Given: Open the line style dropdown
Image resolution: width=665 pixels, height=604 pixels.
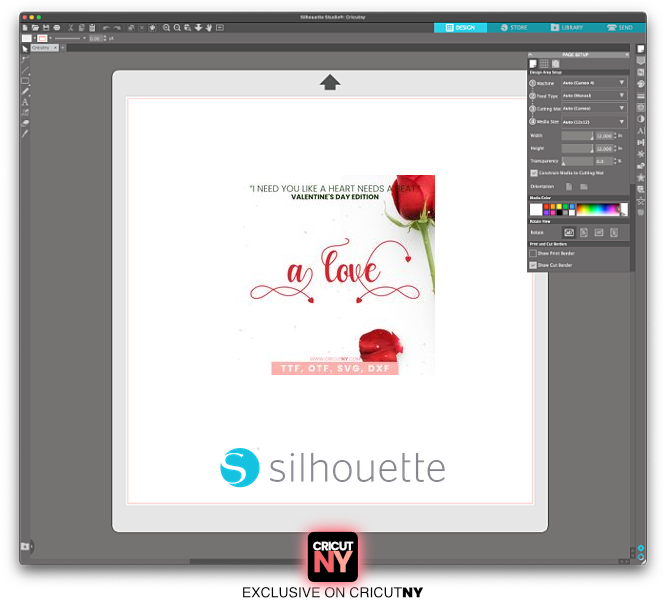Looking at the screenshot, I should pyautogui.click(x=84, y=38).
